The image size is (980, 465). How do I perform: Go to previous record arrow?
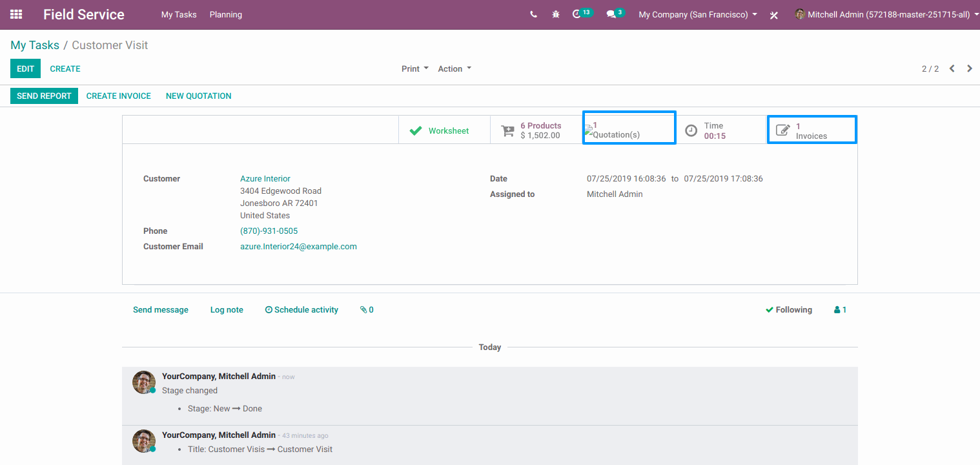pyautogui.click(x=952, y=68)
